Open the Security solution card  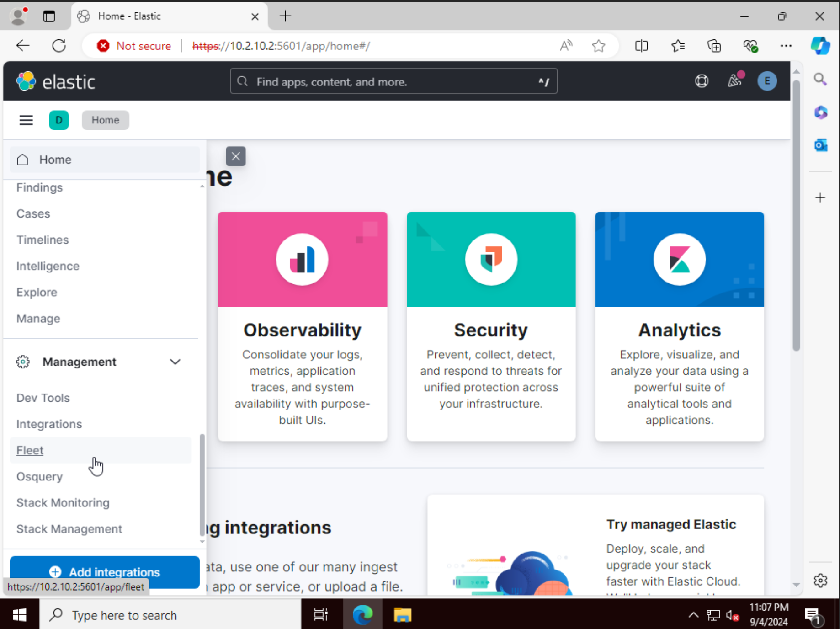[x=491, y=326]
